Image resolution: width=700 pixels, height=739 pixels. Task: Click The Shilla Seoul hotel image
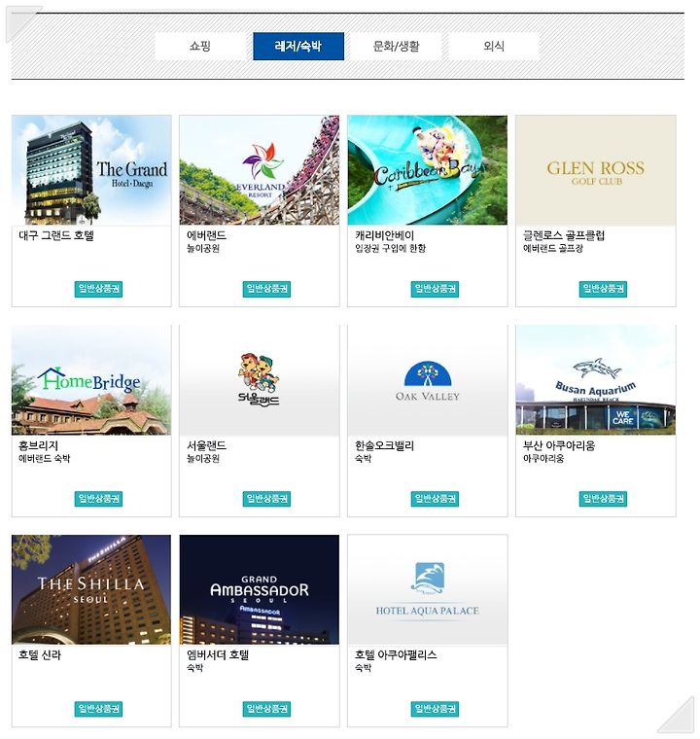[x=91, y=589]
